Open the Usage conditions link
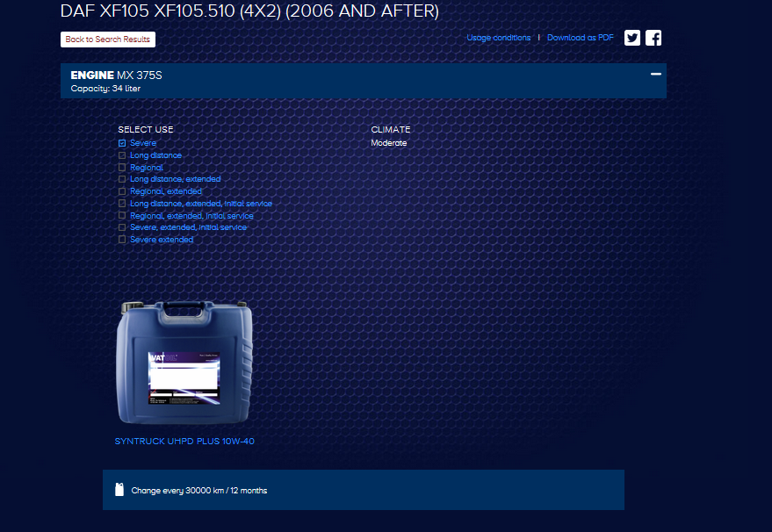Image resolution: width=772 pixels, height=532 pixels. [x=498, y=38]
